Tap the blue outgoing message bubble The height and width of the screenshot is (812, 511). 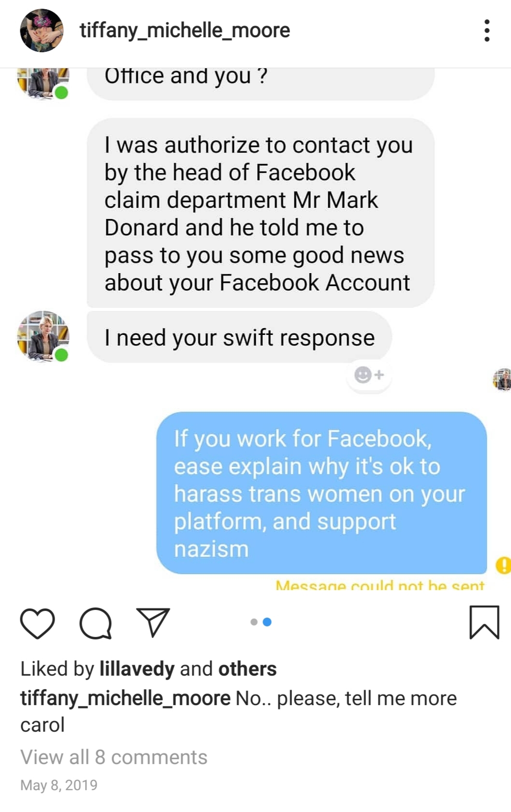(321, 493)
